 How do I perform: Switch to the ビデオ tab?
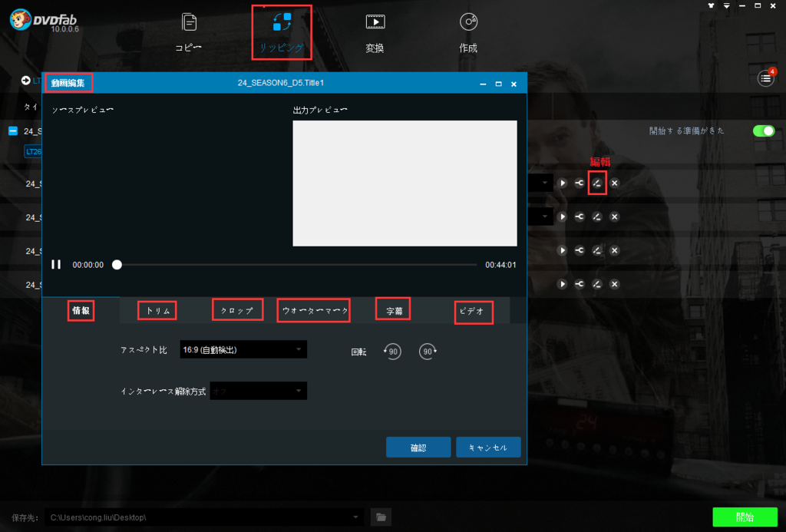coord(473,312)
